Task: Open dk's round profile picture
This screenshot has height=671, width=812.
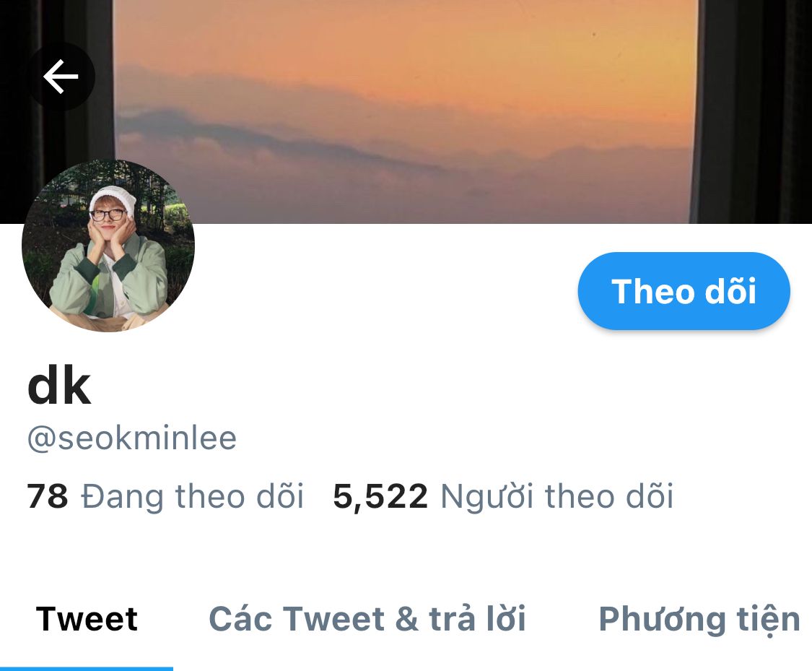Action: (108, 246)
